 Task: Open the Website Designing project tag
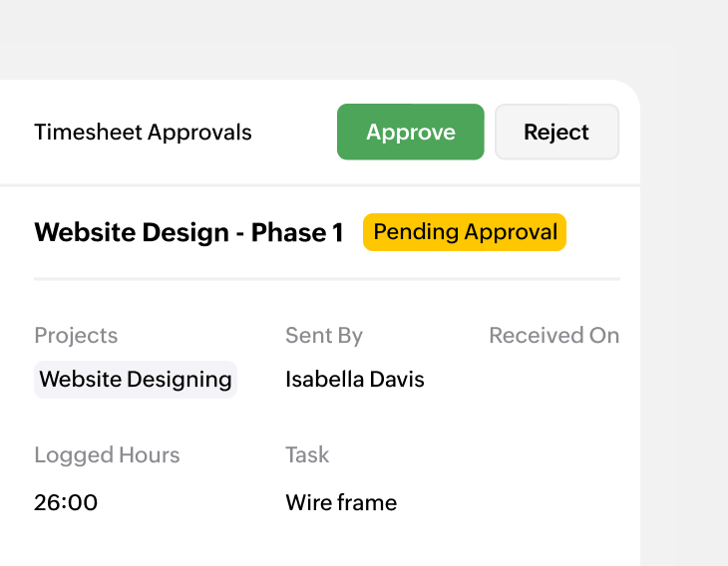136,380
